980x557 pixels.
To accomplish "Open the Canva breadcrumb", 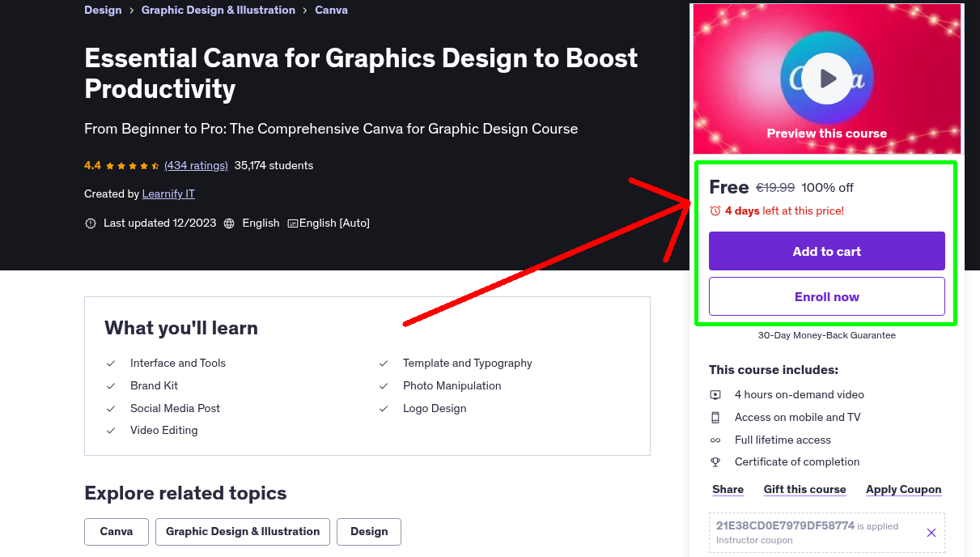I will coord(331,11).
